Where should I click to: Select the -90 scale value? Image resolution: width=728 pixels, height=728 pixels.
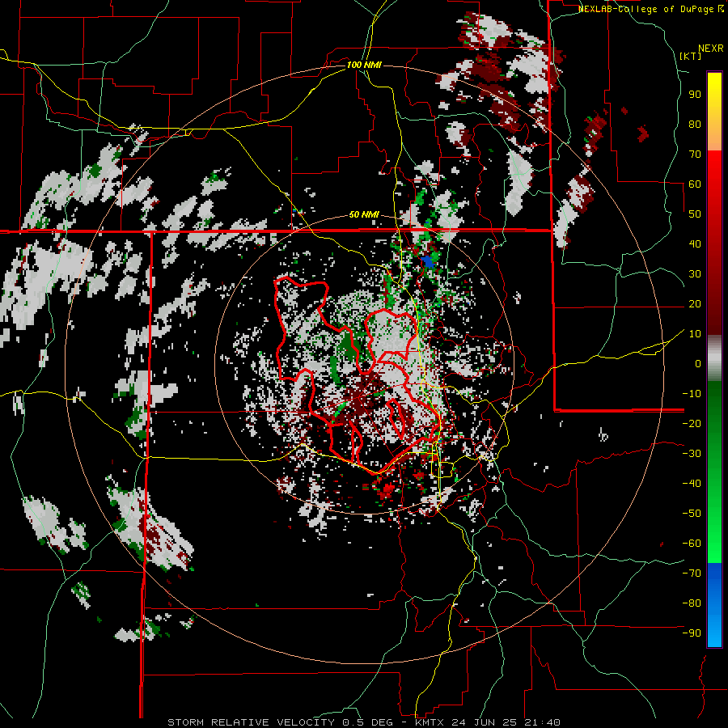(x=692, y=633)
